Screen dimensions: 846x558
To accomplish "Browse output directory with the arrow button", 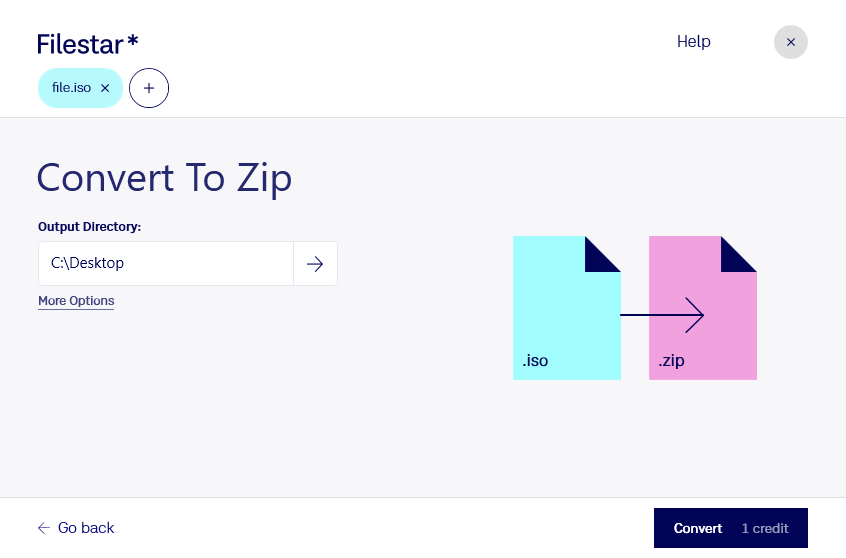I will [x=315, y=264].
